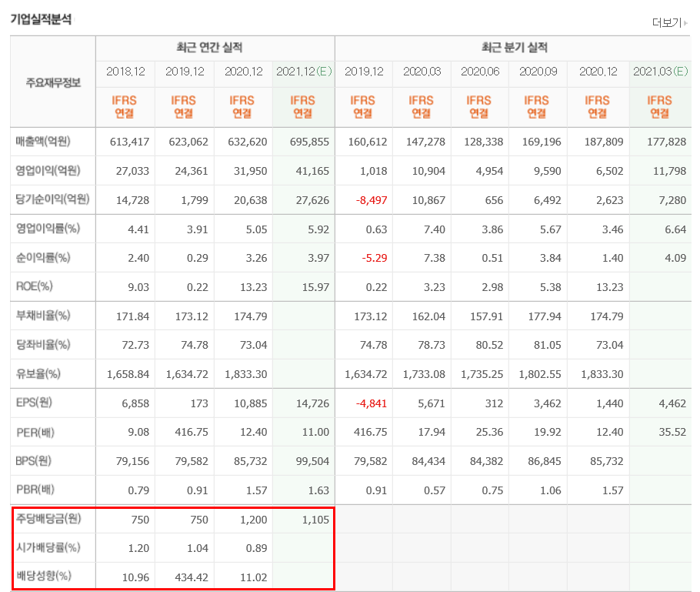Viewport: 700px width, 592px height.
Task: Select the payout ratio value 11.02
Action: tap(254, 577)
